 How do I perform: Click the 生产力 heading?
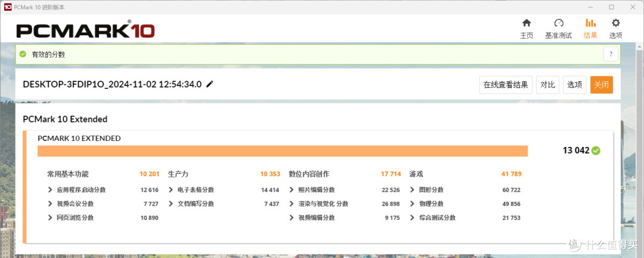178,174
